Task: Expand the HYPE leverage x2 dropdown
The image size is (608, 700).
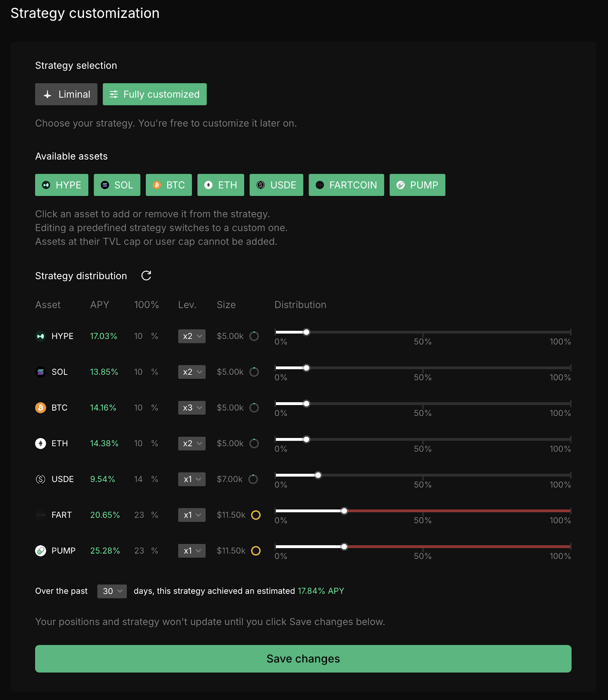Action: point(192,336)
